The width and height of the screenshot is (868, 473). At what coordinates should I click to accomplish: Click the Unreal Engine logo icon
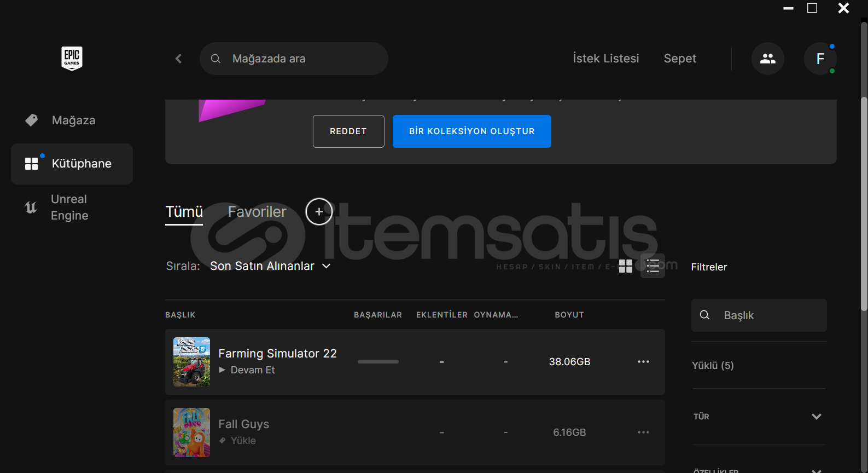(x=31, y=207)
